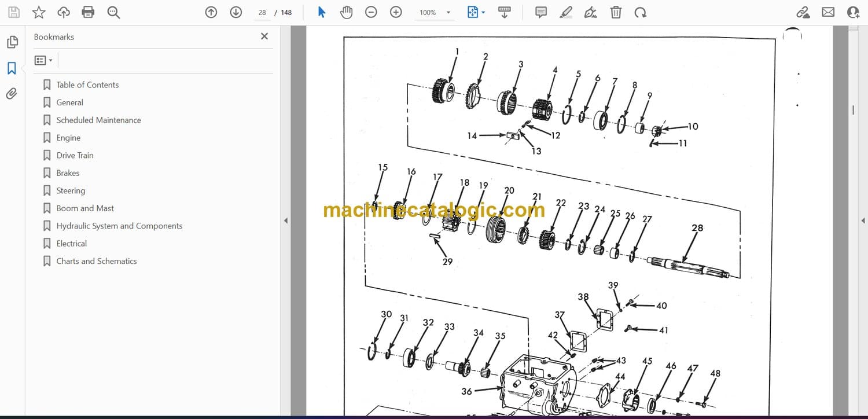The width and height of the screenshot is (868, 419).
Task: Bookmark this document with the star icon
Action: 39,12
